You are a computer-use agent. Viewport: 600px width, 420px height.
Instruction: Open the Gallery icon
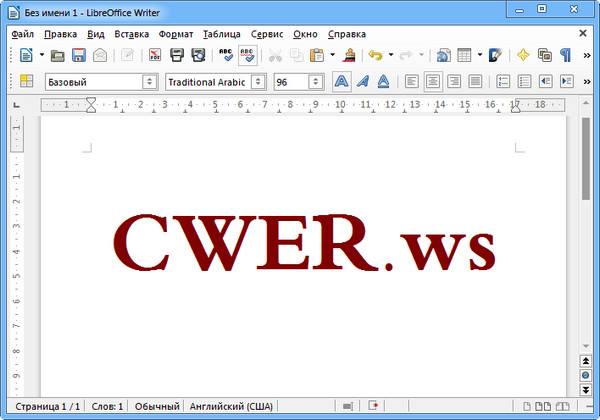coord(545,55)
